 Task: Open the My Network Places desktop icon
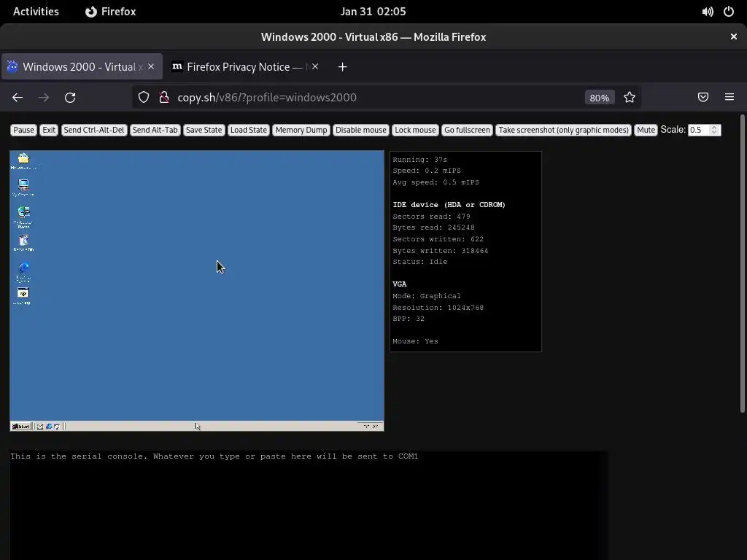point(23,217)
